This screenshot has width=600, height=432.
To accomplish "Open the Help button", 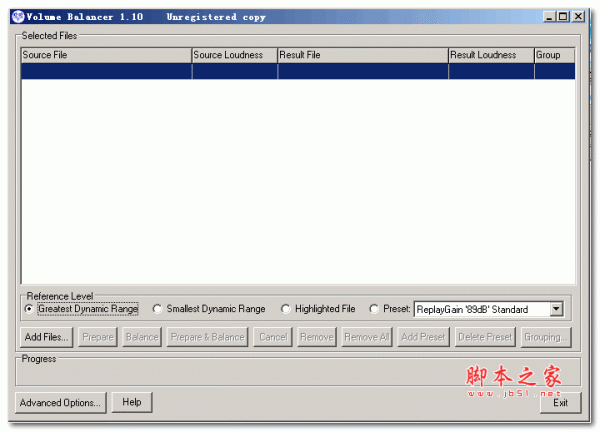I will click(132, 402).
